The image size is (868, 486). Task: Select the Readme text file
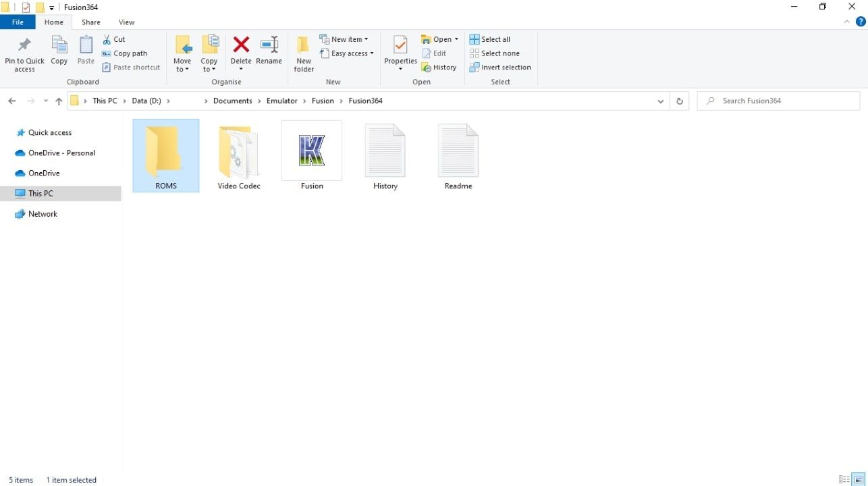458,156
